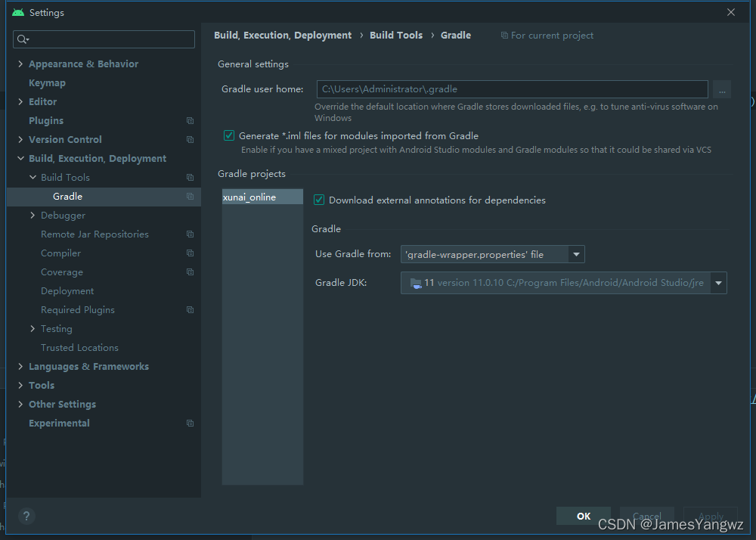Screen dimensions: 756x540
Task: Collapse Build, Execution, Deployment section
Action: (20, 158)
